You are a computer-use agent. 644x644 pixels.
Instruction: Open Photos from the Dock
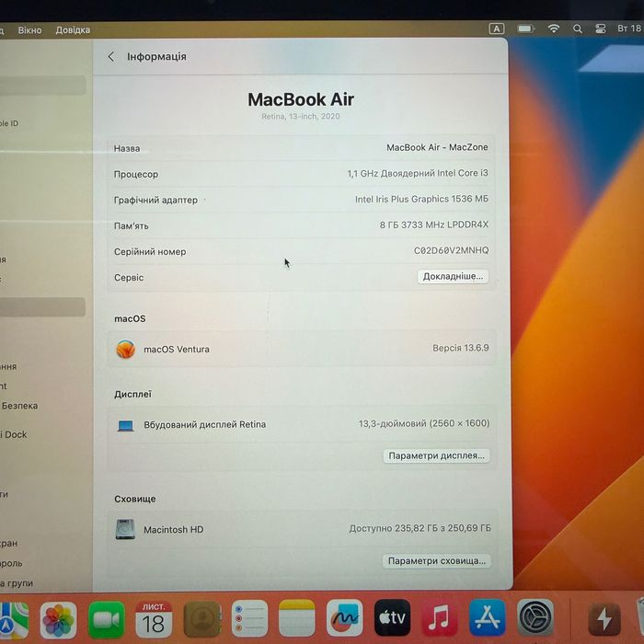[58, 620]
